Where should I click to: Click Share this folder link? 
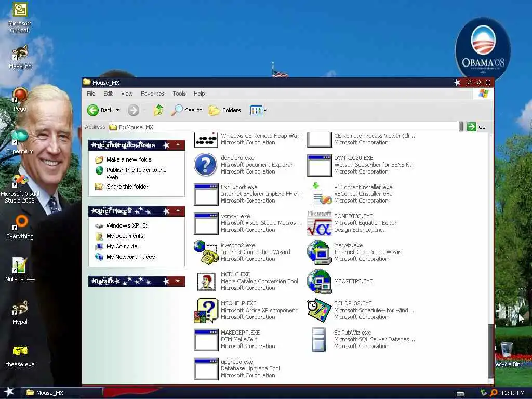coord(127,187)
